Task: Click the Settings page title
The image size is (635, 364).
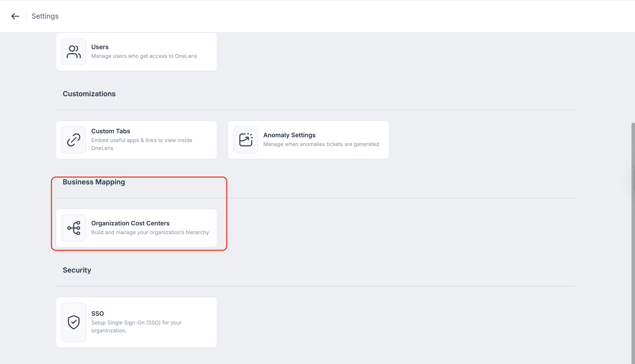Action: point(45,16)
